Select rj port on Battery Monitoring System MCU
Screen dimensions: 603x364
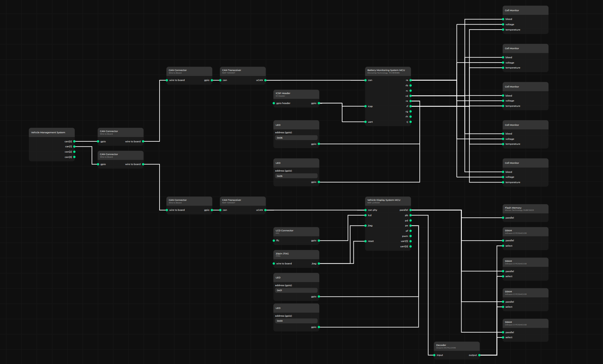pyautogui.click(x=410, y=122)
